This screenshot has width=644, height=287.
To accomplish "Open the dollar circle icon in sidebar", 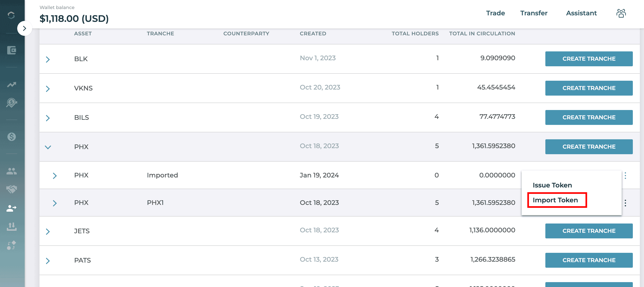I will tap(11, 137).
